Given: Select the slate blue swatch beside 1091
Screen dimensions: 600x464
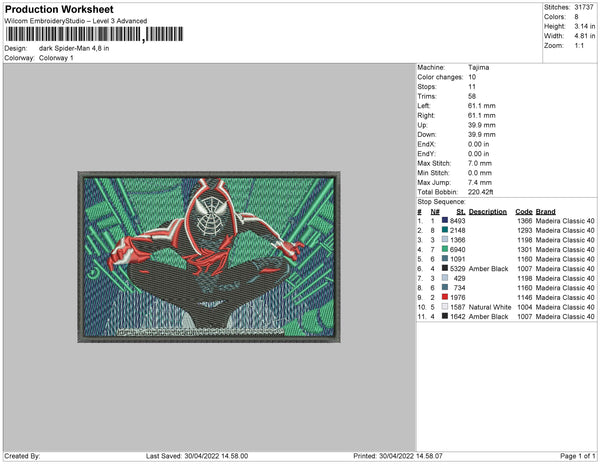Looking at the screenshot, I should 445,259.
